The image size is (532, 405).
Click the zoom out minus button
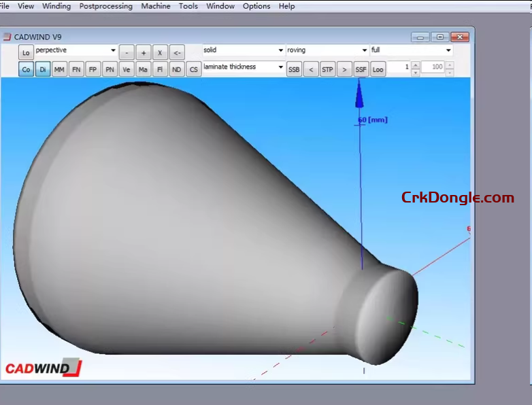(127, 52)
